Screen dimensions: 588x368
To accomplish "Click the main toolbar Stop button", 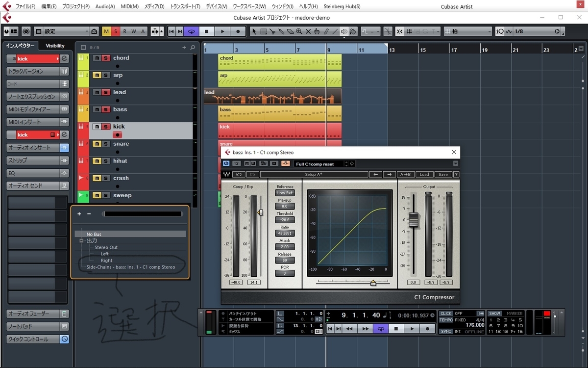I will pyautogui.click(x=207, y=31).
